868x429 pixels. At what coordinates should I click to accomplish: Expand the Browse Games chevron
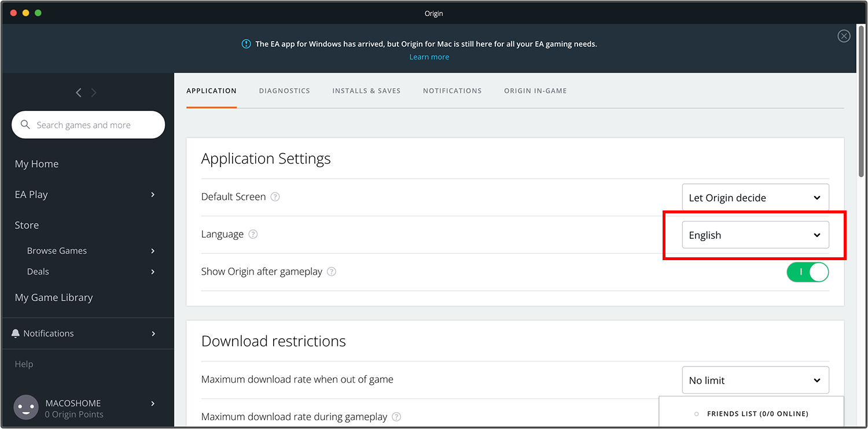153,251
